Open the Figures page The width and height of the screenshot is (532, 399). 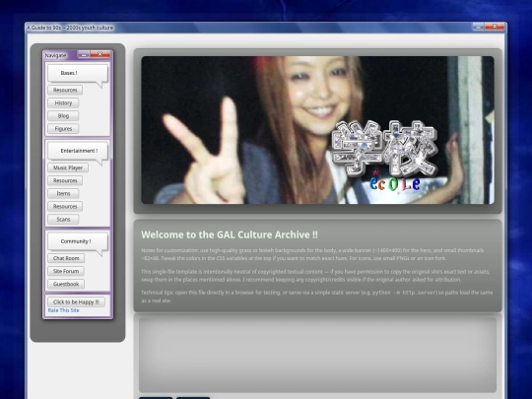63,129
